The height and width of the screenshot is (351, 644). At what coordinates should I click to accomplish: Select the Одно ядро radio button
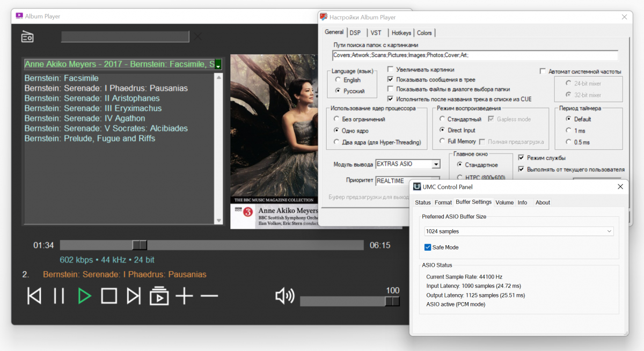336,130
